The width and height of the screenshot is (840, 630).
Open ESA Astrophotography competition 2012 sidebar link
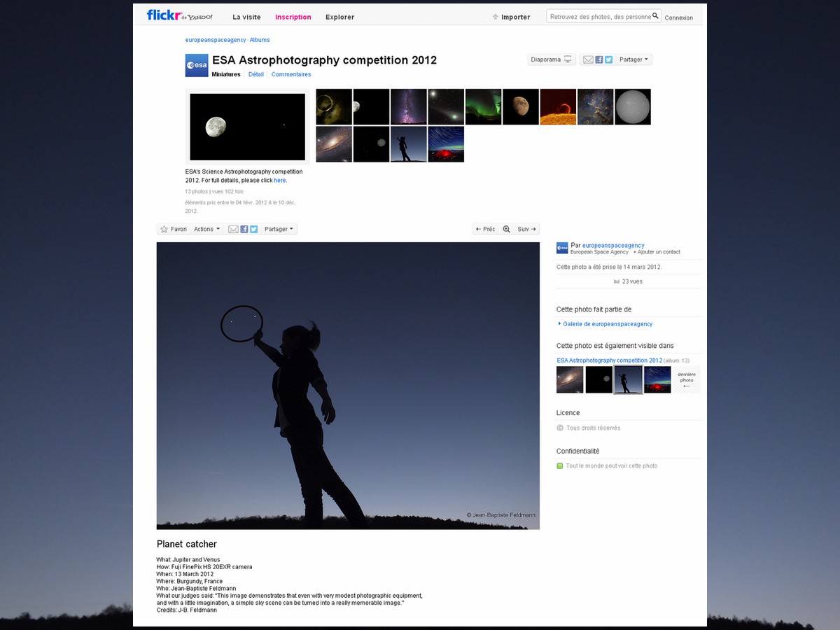[609, 360]
